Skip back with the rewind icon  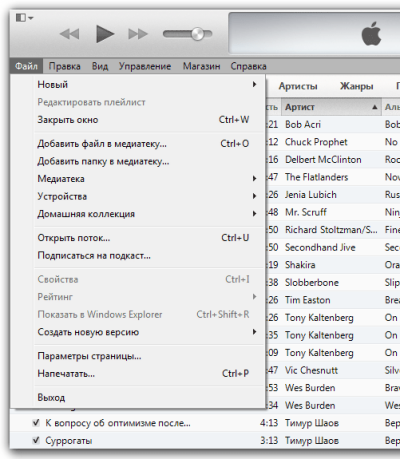[70, 34]
